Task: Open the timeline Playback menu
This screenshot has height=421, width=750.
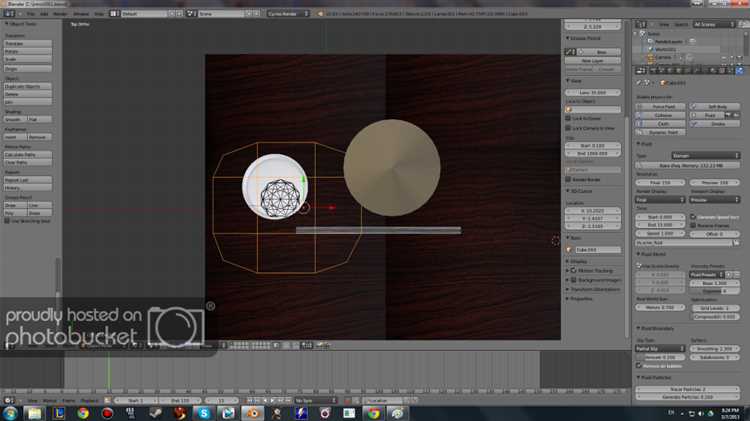Action: (89, 400)
